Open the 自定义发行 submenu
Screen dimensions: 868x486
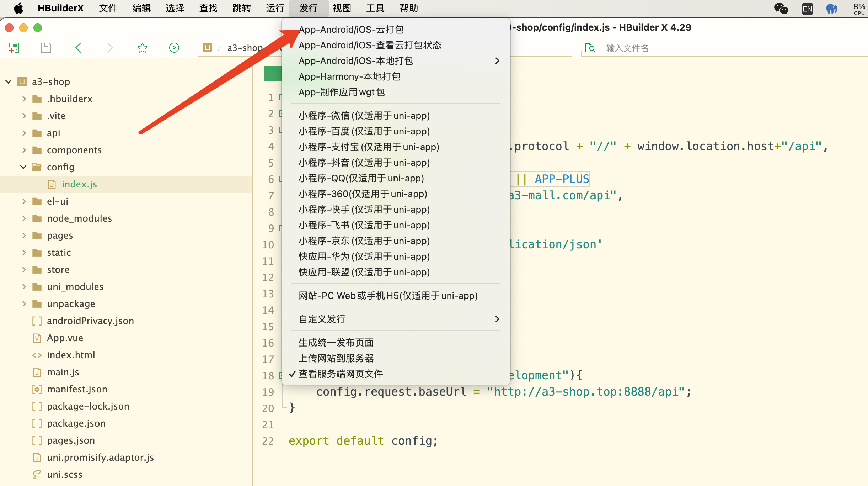[396, 319]
